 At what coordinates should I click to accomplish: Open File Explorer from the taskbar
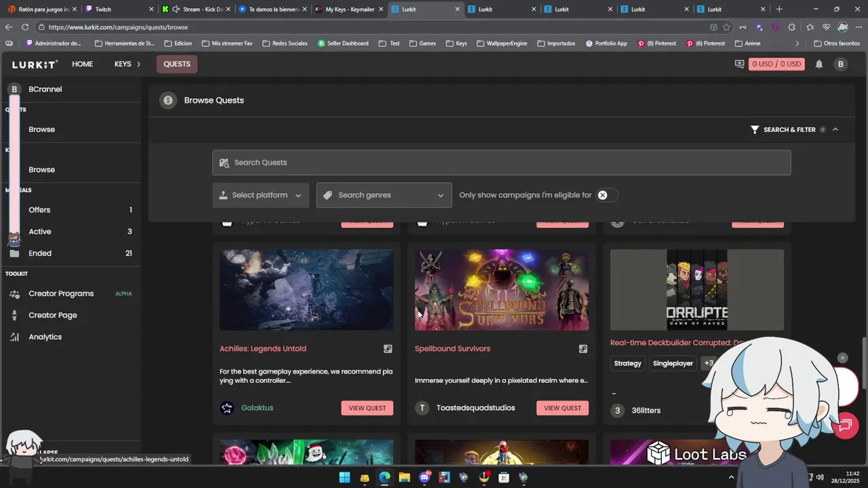[404, 477]
